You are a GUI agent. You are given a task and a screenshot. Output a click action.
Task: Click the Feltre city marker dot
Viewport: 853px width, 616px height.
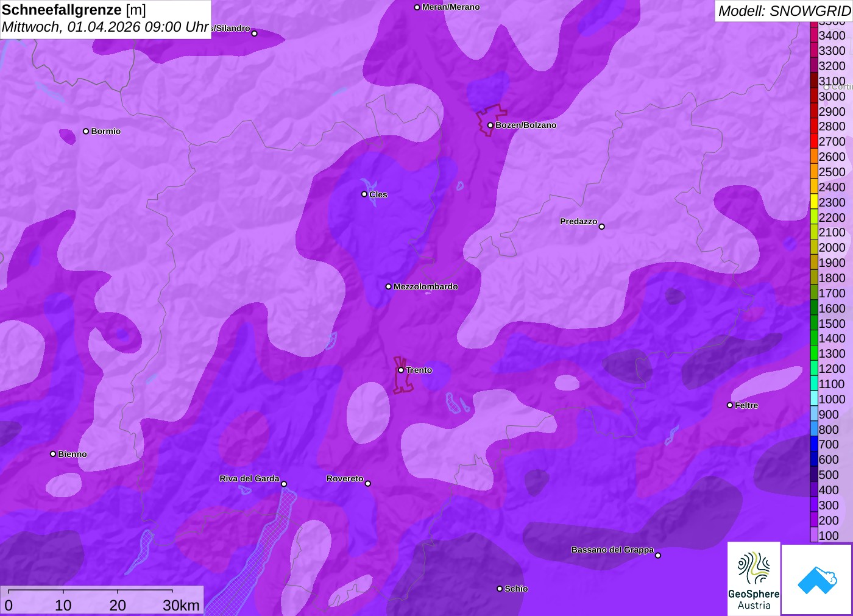730,405
